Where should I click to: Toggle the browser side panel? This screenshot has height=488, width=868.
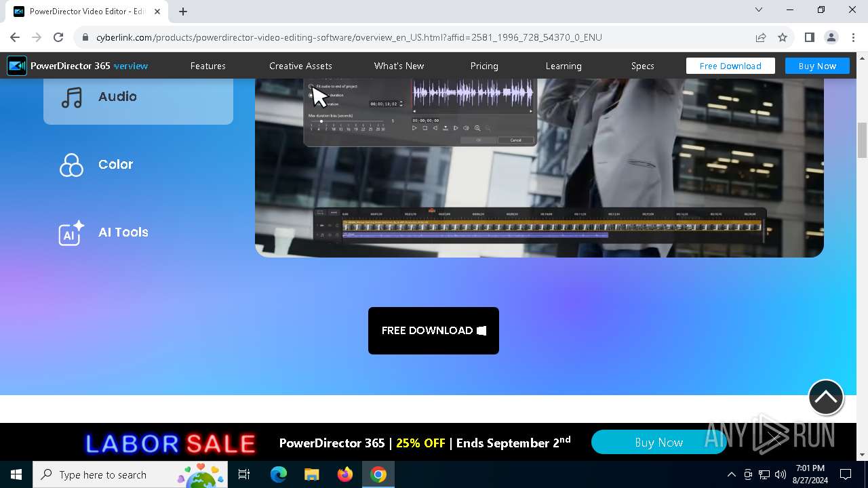pyautogui.click(x=809, y=37)
